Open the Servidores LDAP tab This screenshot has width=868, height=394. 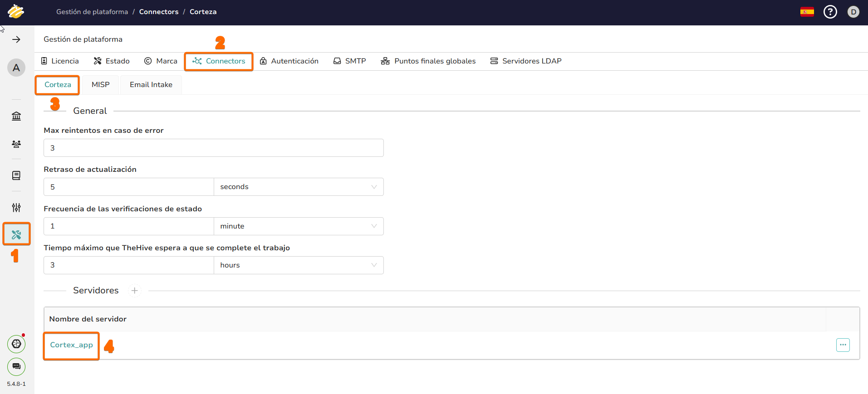click(526, 61)
